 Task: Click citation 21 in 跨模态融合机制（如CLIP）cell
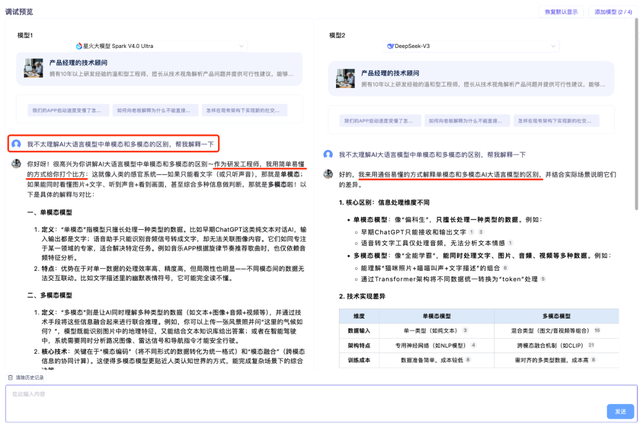tap(591, 345)
